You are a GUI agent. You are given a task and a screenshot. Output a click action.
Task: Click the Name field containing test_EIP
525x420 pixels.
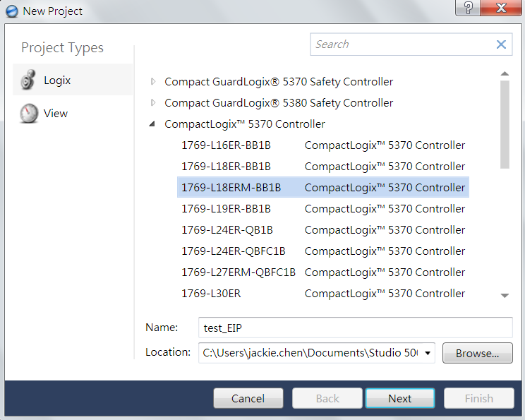coord(355,328)
